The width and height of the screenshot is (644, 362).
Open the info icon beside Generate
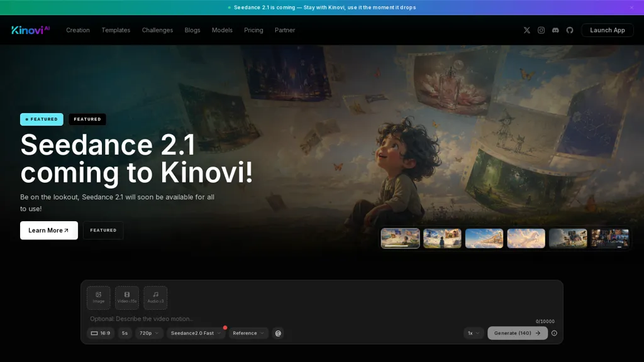tap(554, 333)
